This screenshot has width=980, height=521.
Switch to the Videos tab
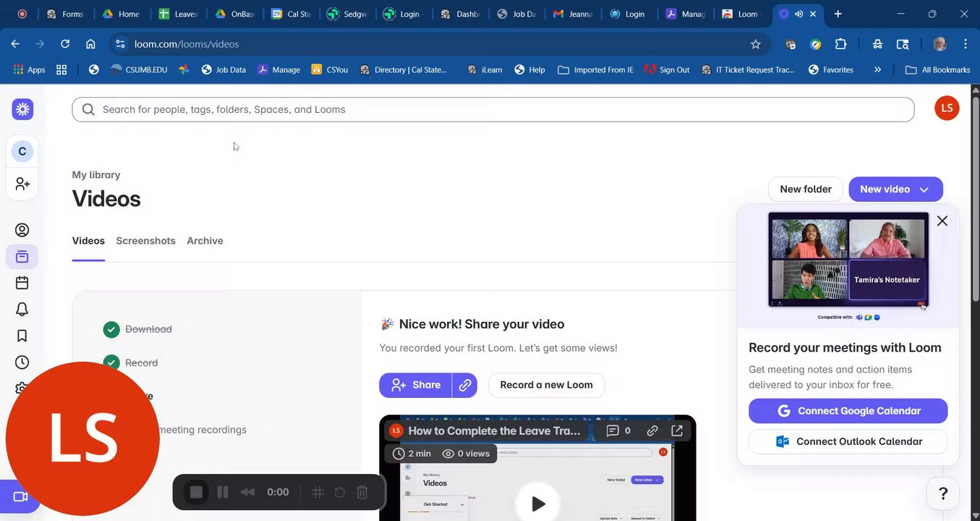click(88, 241)
